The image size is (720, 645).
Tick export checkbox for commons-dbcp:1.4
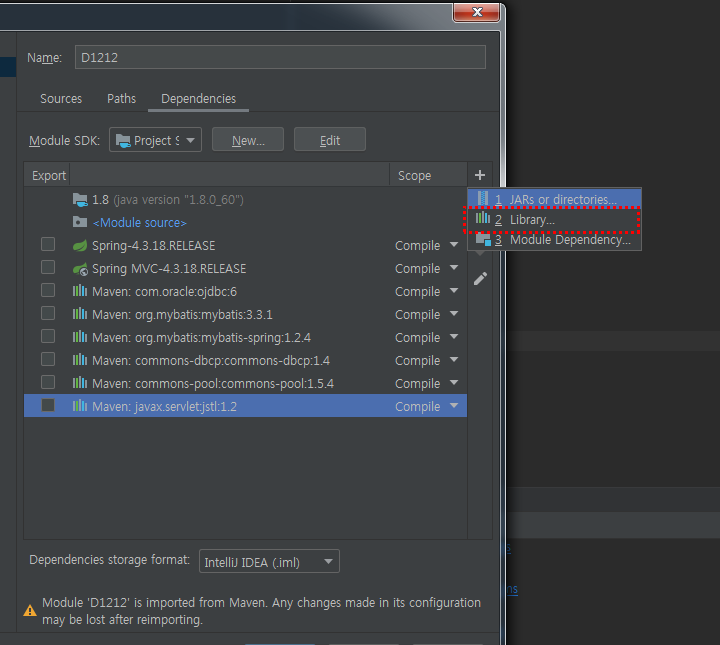click(48, 359)
